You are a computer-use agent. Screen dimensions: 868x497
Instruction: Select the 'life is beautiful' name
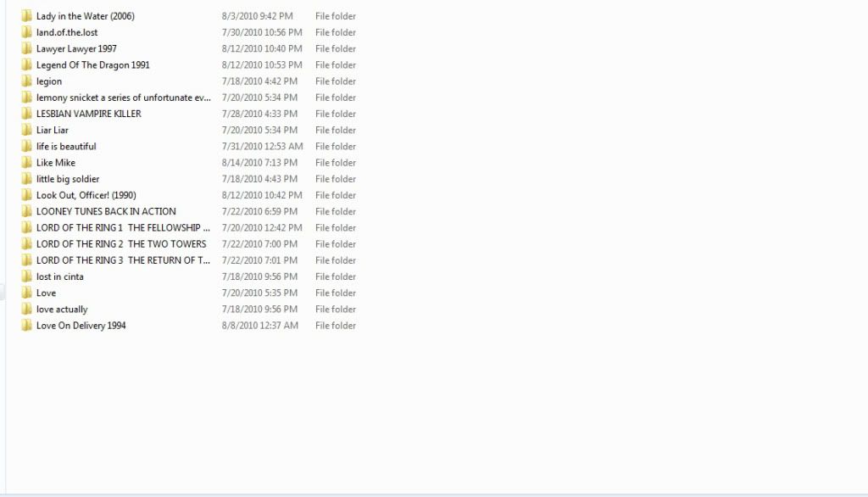pos(66,146)
